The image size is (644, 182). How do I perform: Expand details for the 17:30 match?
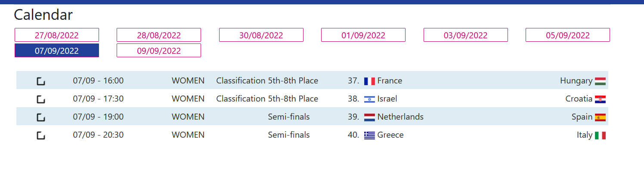(41, 99)
